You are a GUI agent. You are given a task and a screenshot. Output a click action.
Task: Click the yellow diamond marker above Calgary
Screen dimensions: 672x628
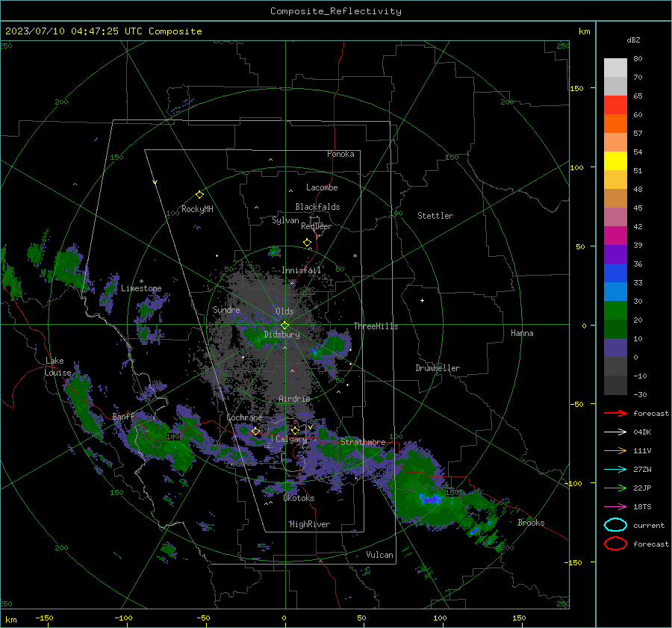pyautogui.click(x=295, y=430)
